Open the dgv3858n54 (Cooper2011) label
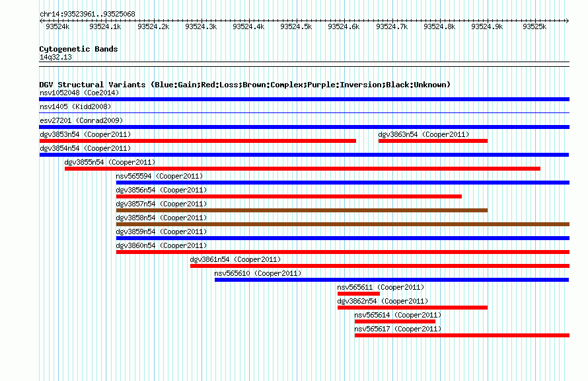Image resolution: width=588 pixels, height=381 pixels. click(161, 218)
